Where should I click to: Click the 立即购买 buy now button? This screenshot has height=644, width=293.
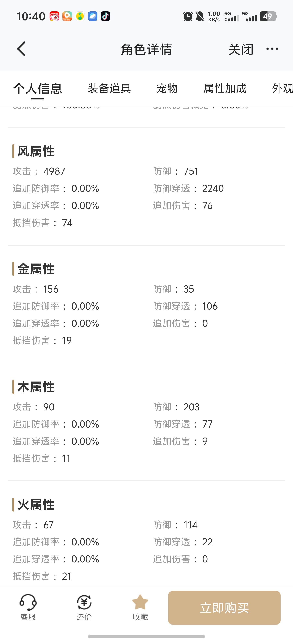click(224, 608)
